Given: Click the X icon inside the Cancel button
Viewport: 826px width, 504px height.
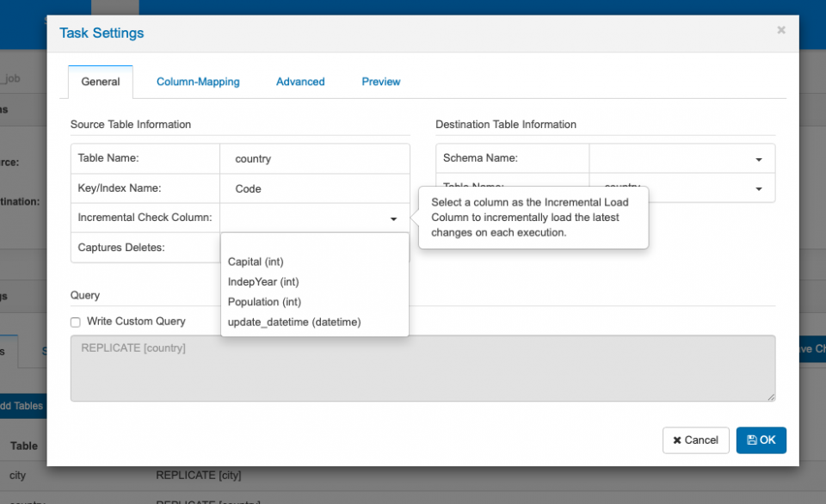Looking at the screenshot, I should pos(679,439).
